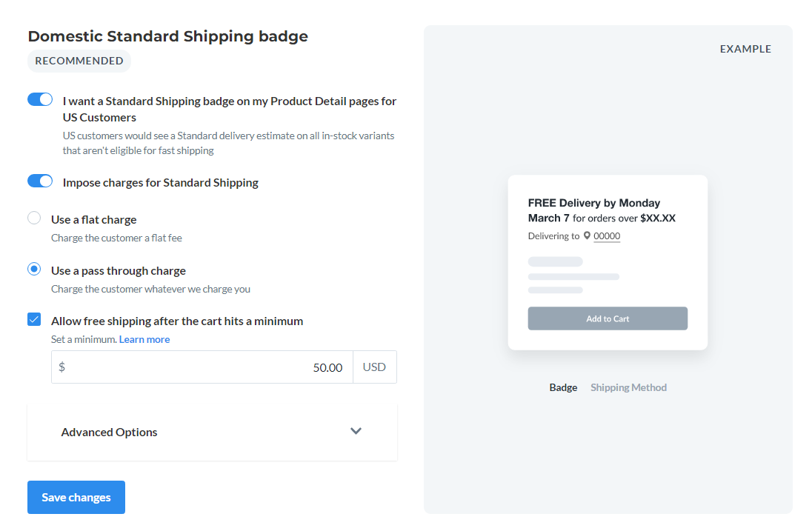Screen dimensions: 812x531
Task: Click the RECOMMENDED label badge
Action: pos(79,61)
